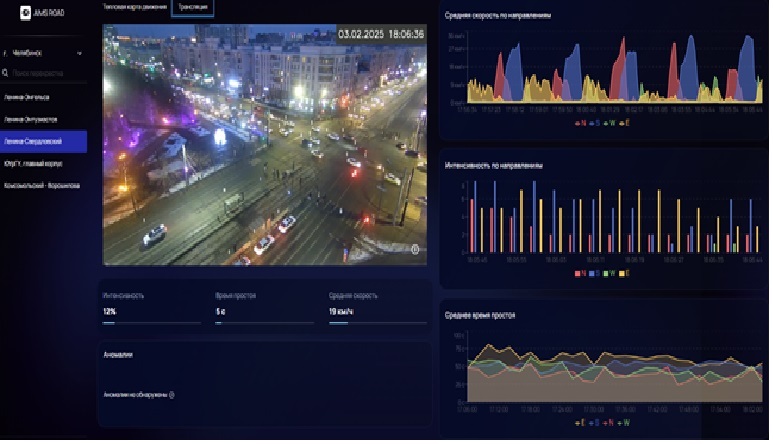
Task: Select the Трансляция tab
Action: tap(190, 7)
